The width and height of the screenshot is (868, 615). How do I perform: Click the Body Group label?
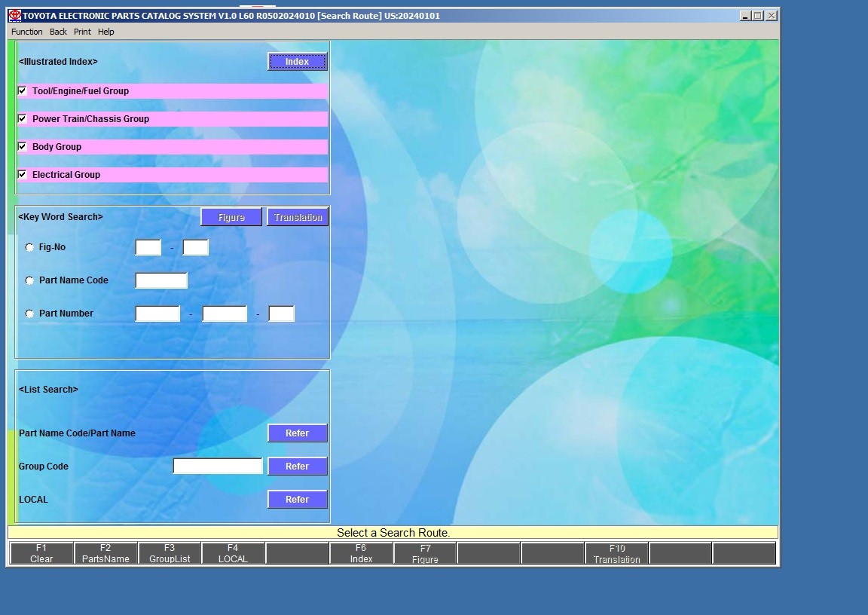pos(57,147)
